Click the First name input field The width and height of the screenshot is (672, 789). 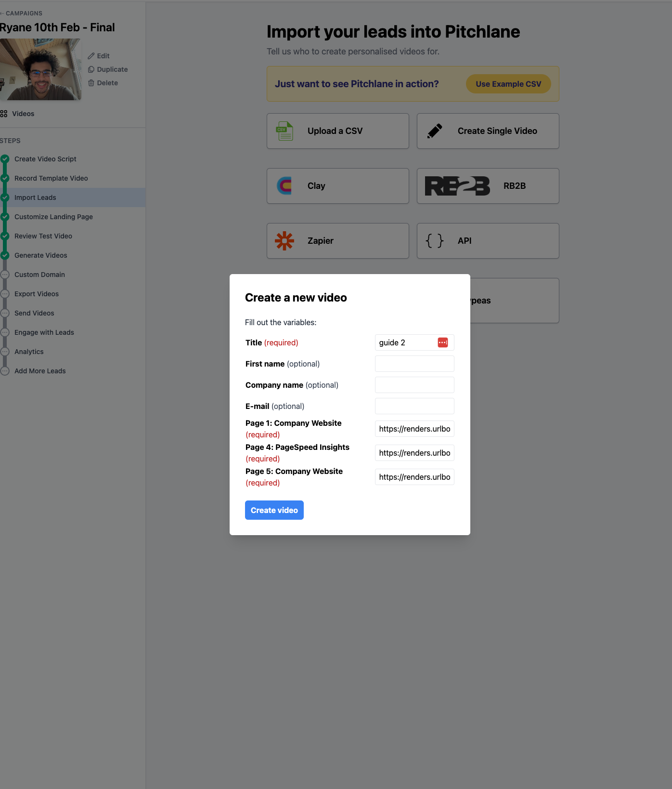pos(414,364)
